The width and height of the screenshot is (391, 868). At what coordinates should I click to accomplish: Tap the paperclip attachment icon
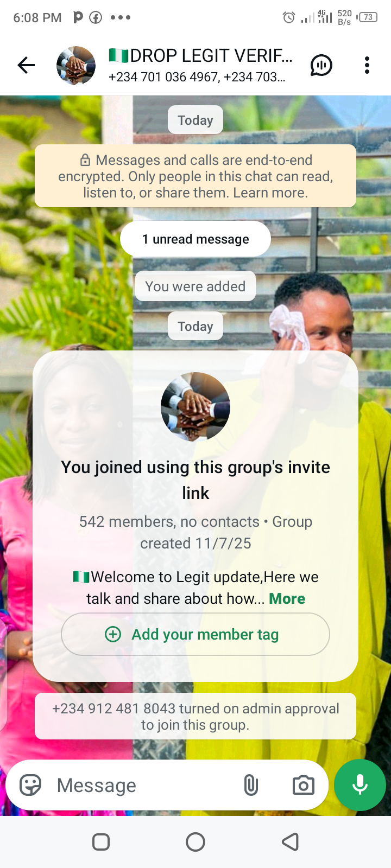251,785
